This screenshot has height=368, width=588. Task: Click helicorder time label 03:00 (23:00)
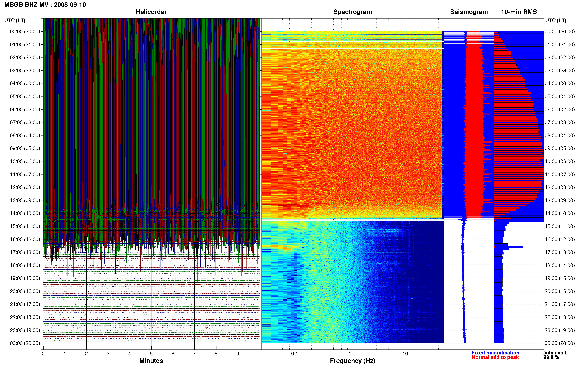pos(25,71)
